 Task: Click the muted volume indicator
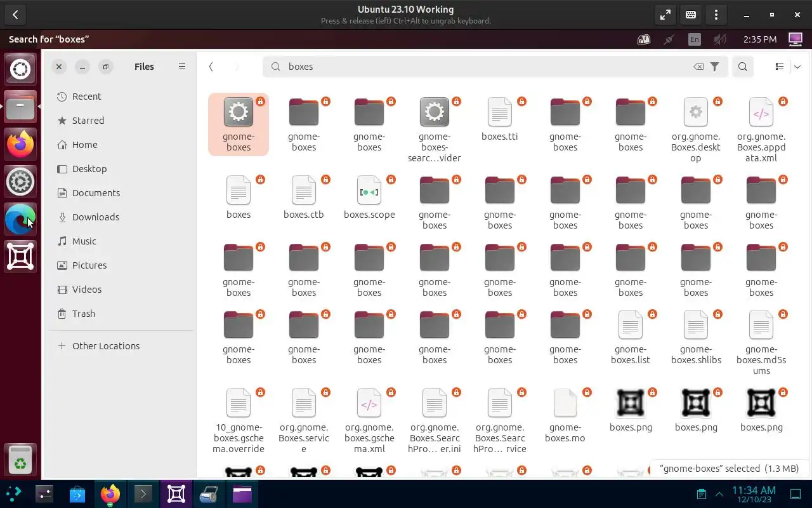719,39
